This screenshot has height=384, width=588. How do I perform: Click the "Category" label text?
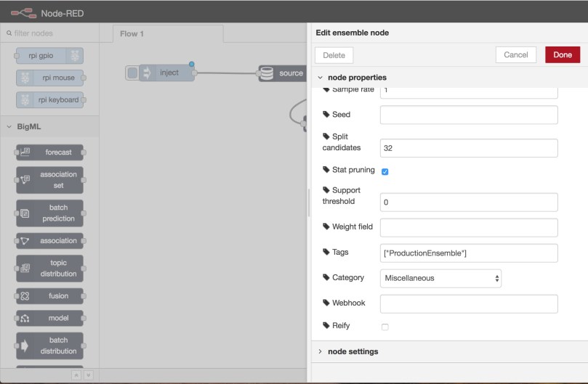coord(348,277)
